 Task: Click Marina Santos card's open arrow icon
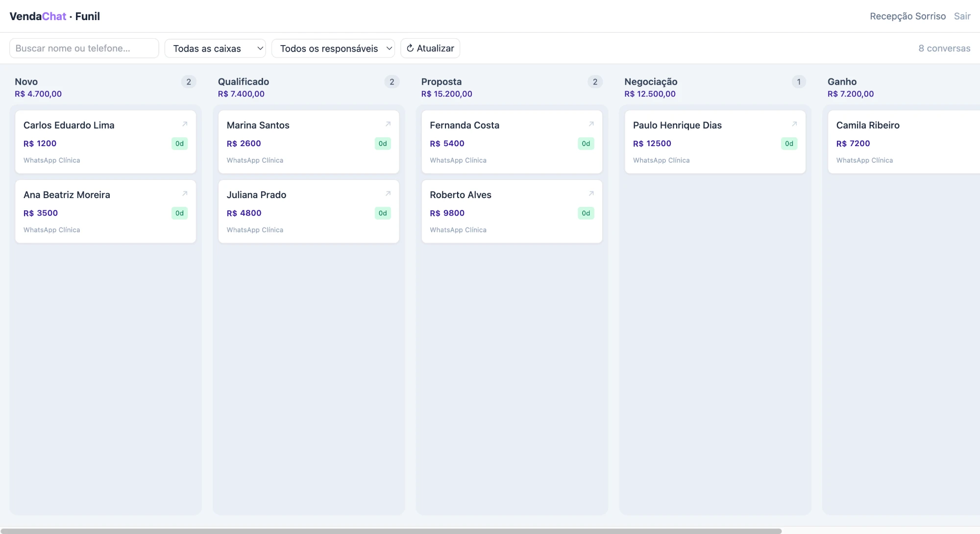[388, 124]
